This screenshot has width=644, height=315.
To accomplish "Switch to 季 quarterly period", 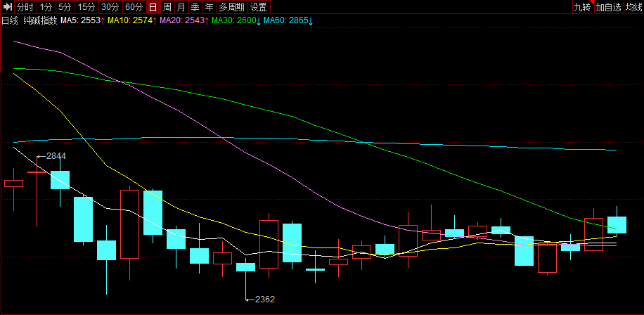I will [x=195, y=7].
